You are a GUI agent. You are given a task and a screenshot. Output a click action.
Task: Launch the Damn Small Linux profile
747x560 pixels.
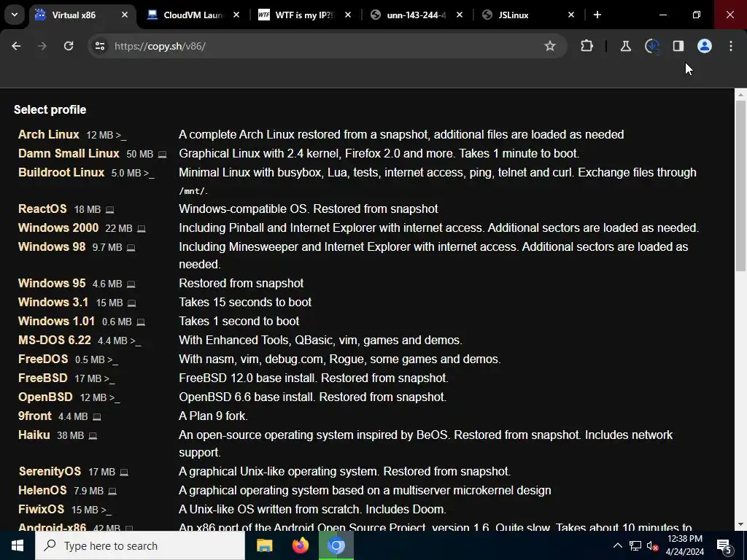click(x=69, y=153)
